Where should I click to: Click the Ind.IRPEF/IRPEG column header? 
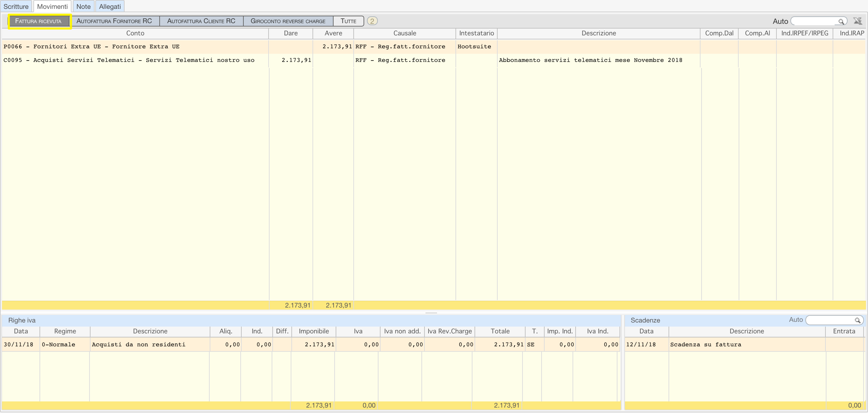tap(805, 33)
